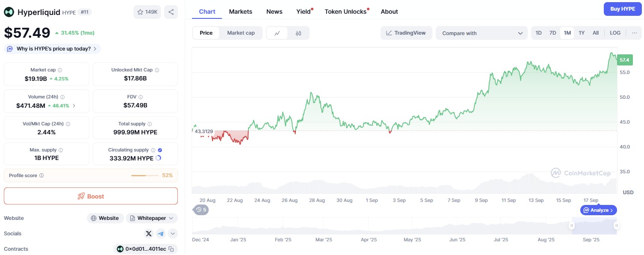Click the Hyperliquid logo icon
The image size is (644, 255).
9,12
